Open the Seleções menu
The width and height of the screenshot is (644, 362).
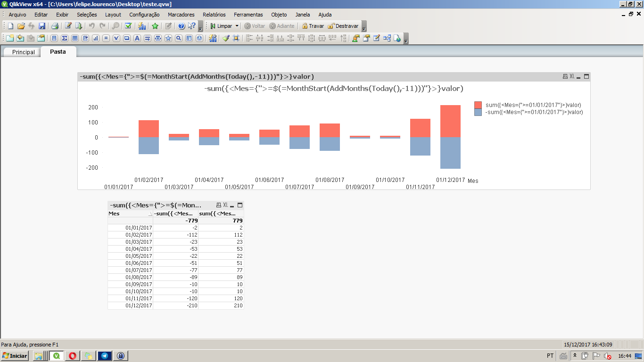[x=87, y=15]
